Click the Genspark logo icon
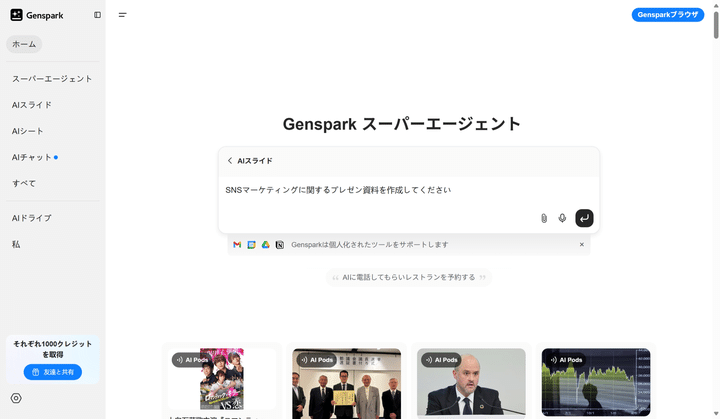Viewport: 720px width, 419px height. (17, 15)
